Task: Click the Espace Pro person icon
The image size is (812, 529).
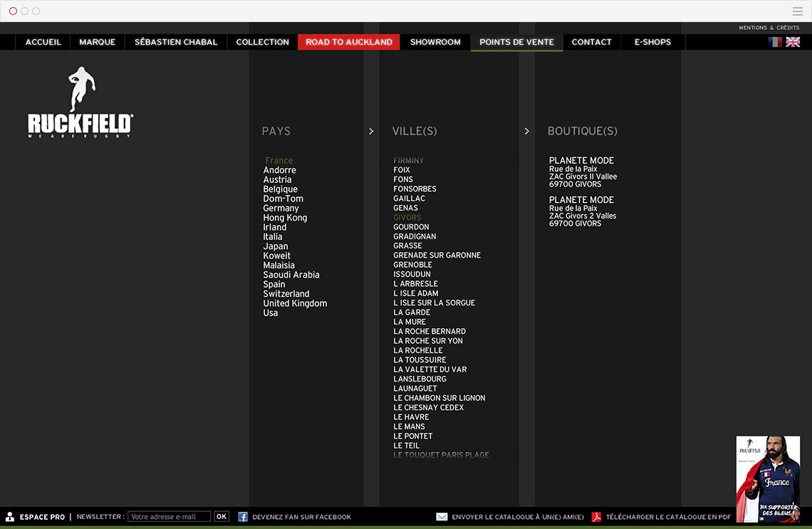Action: pos(10,517)
